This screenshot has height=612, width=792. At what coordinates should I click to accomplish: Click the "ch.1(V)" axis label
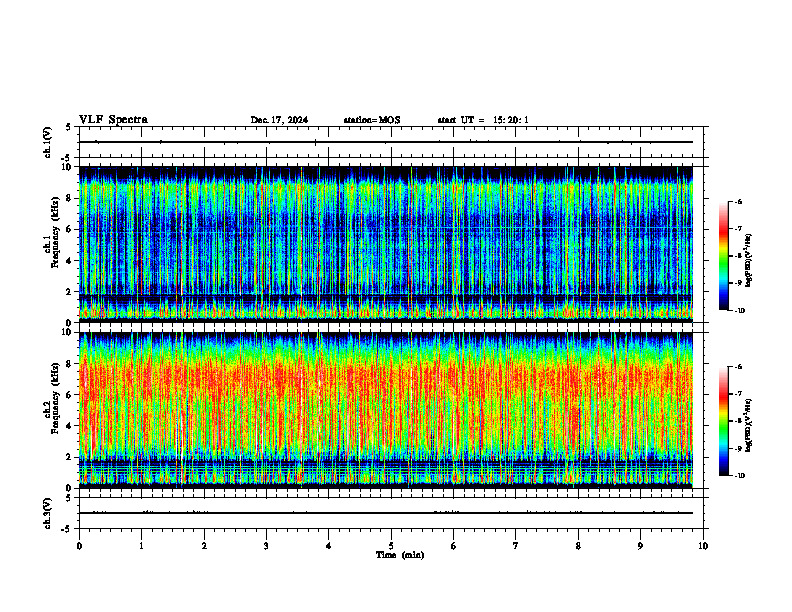tap(47, 142)
